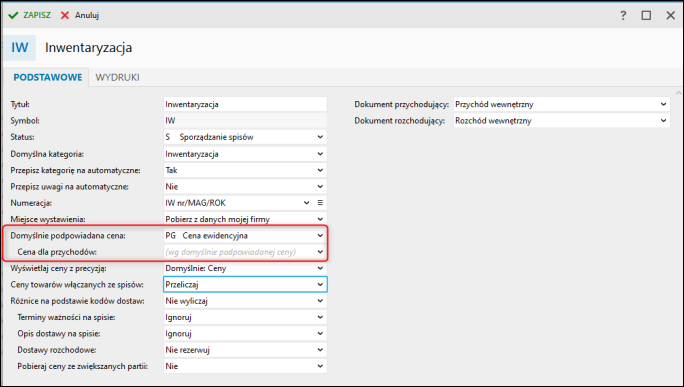Switch to the WYDRUKI tab
The height and width of the screenshot is (387, 684).
pos(117,77)
